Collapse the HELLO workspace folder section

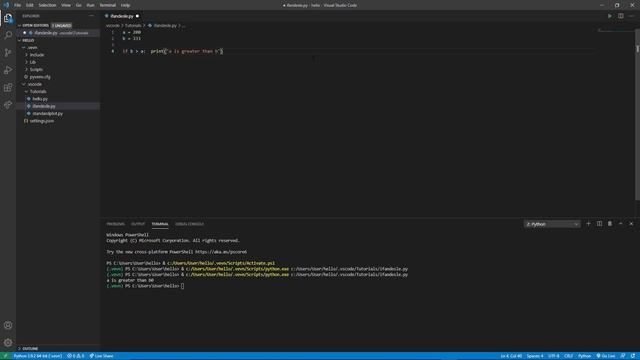click(28, 40)
